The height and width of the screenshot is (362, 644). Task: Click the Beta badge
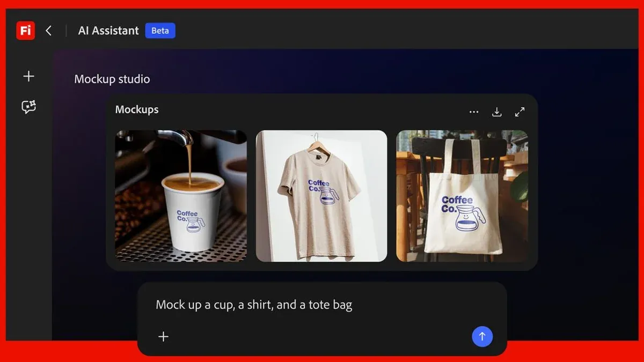click(x=160, y=31)
